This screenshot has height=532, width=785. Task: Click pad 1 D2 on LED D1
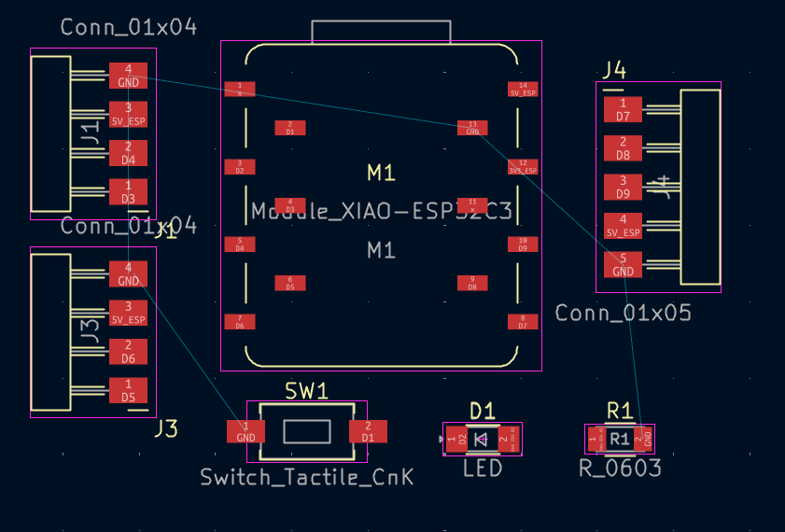coord(456,440)
